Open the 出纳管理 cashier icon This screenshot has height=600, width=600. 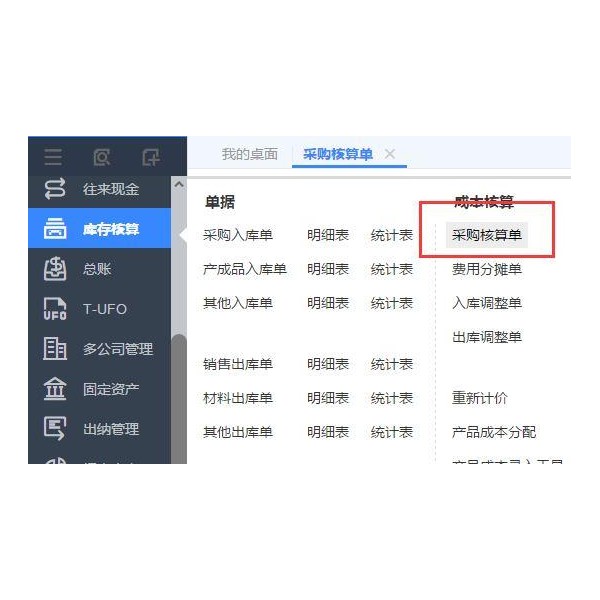click(55, 428)
